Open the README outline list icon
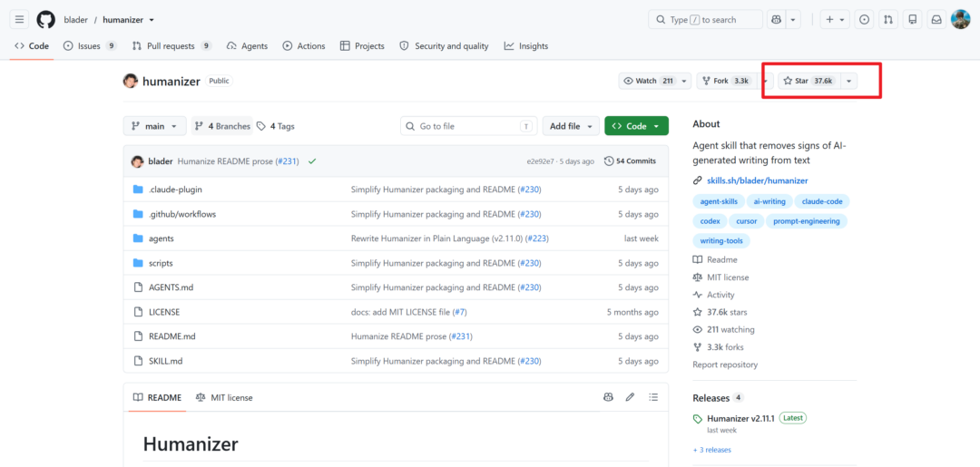This screenshot has width=980, height=467. (653, 397)
